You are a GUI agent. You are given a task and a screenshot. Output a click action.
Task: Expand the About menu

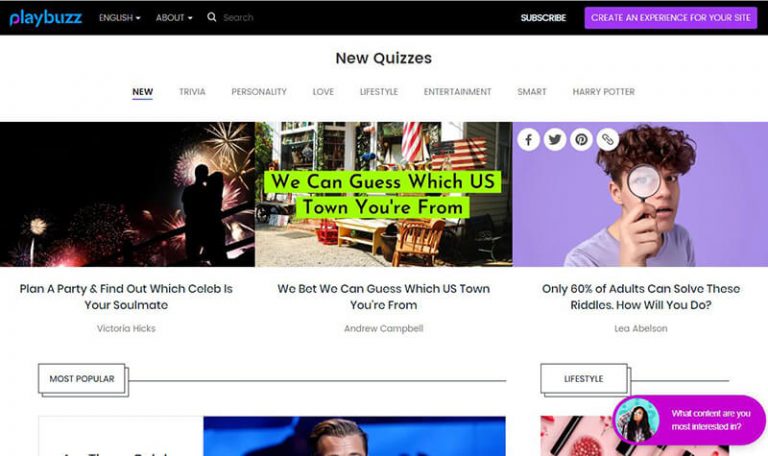(174, 18)
